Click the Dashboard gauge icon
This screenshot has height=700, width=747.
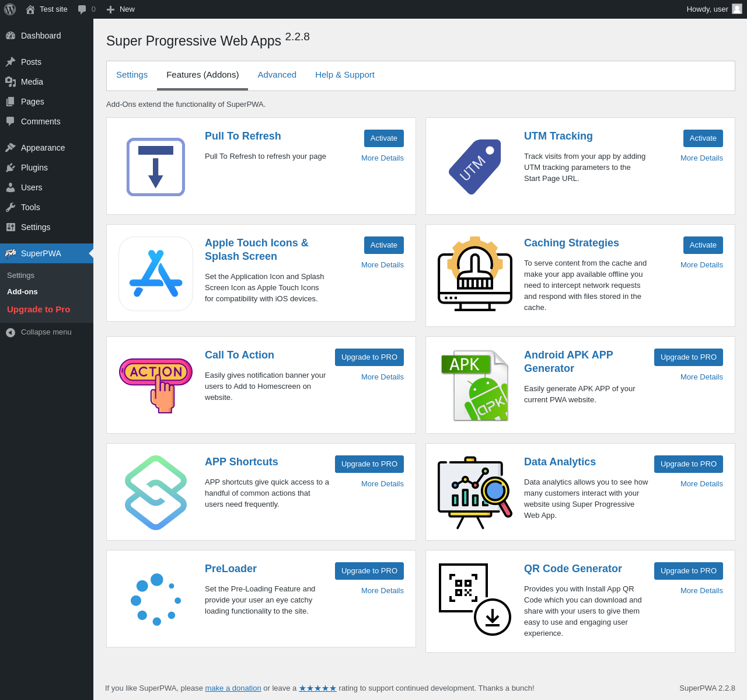pos(11,36)
